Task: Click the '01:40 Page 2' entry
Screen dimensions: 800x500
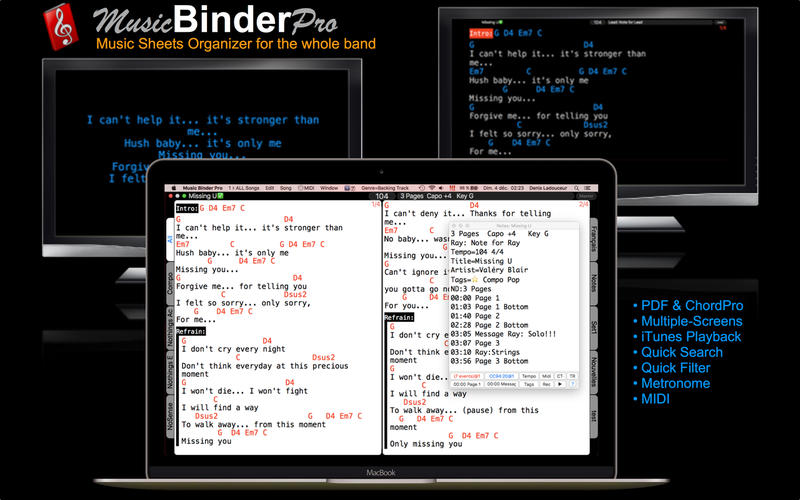Action: [475, 316]
